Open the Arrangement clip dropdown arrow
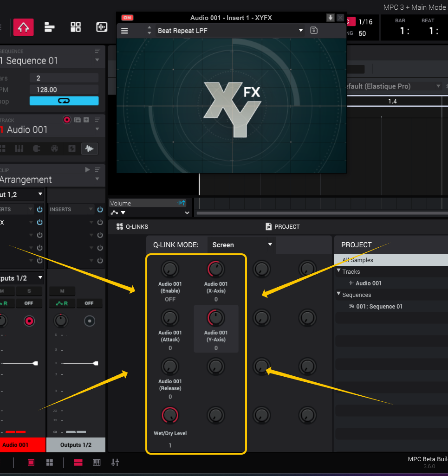The image size is (448, 476). tap(97, 179)
